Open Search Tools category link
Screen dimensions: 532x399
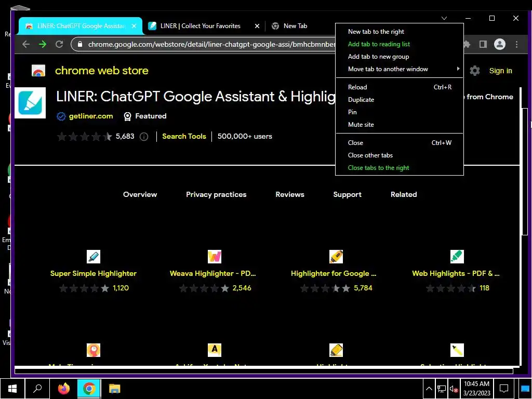(x=184, y=137)
